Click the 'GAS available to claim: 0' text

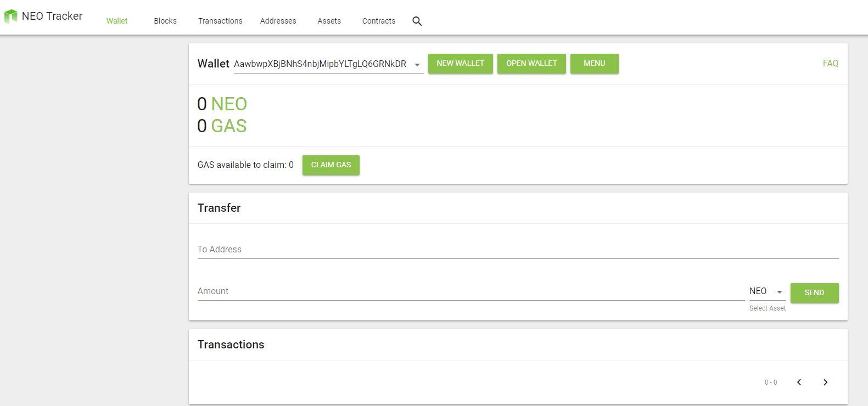pyautogui.click(x=245, y=165)
